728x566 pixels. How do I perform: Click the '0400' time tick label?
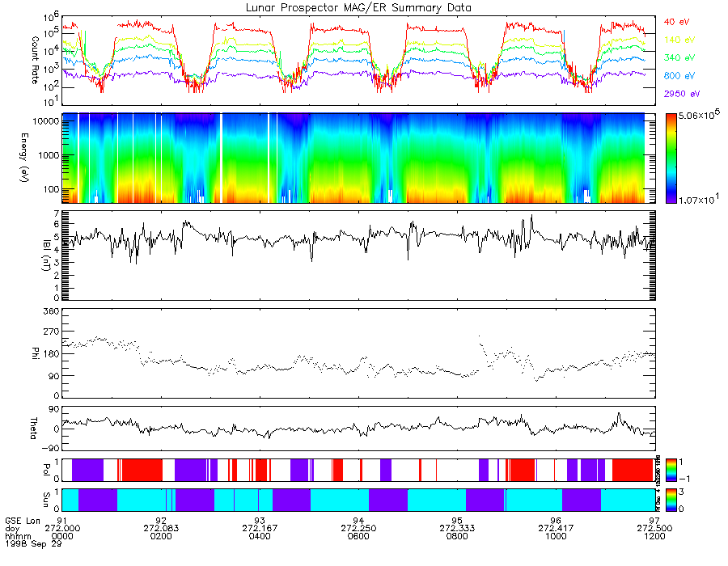(260, 536)
